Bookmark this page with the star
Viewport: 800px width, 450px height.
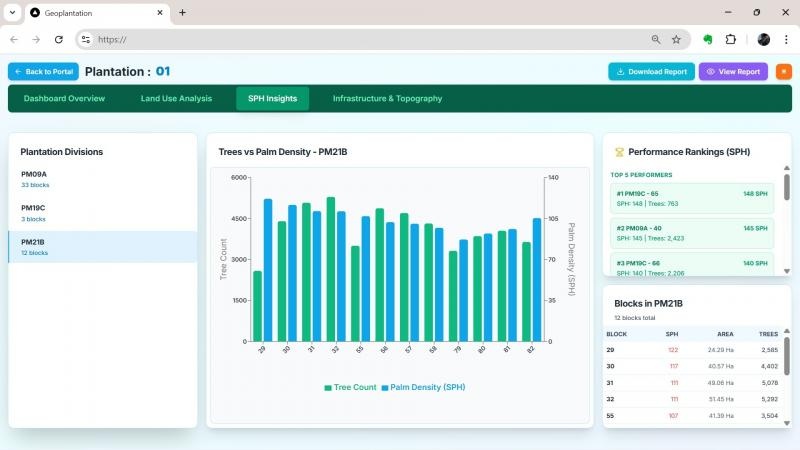(676, 39)
